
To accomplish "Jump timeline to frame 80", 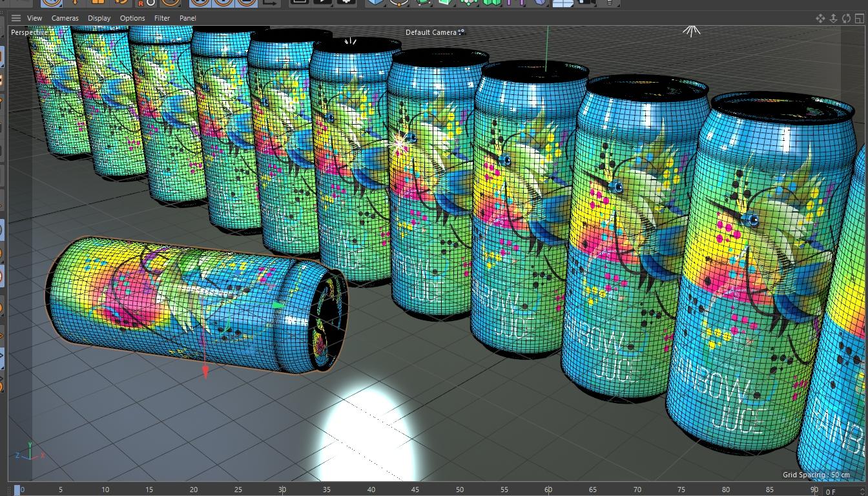I will pyautogui.click(x=726, y=490).
